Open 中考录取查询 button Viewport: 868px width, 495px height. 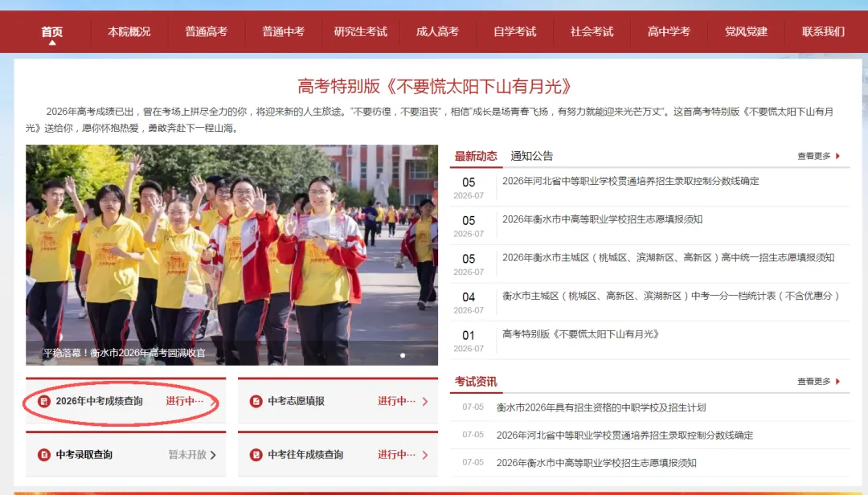tap(125, 455)
